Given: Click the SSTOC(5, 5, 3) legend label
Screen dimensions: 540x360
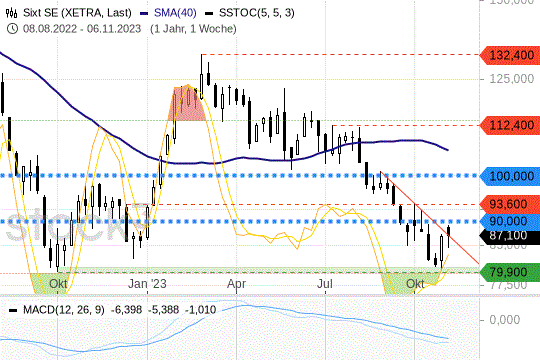Looking at the screenshot, I should [257, 13].
